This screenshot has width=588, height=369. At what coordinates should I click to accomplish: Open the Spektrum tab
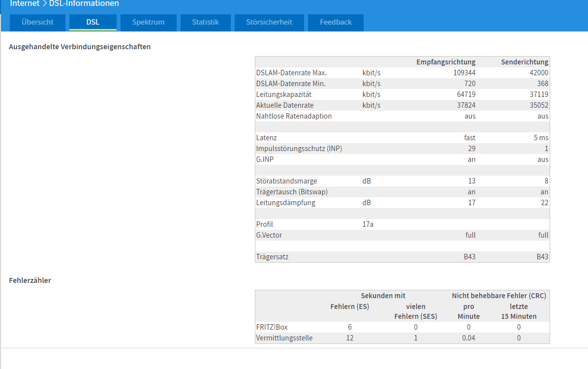pyautogui.click(x=149, y=22)
